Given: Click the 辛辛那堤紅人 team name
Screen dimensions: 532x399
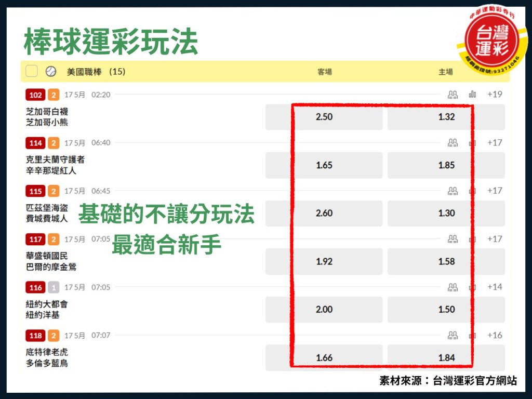Looking at the screenshot, I should pyautogui.click(x=51, y=170).
